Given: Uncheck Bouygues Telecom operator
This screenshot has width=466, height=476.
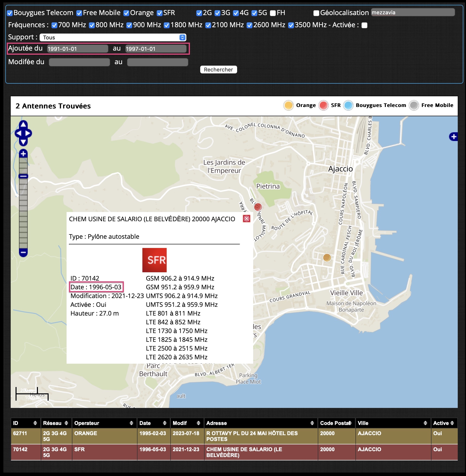Looking at the screenshot, I should [x=10, y=13].
